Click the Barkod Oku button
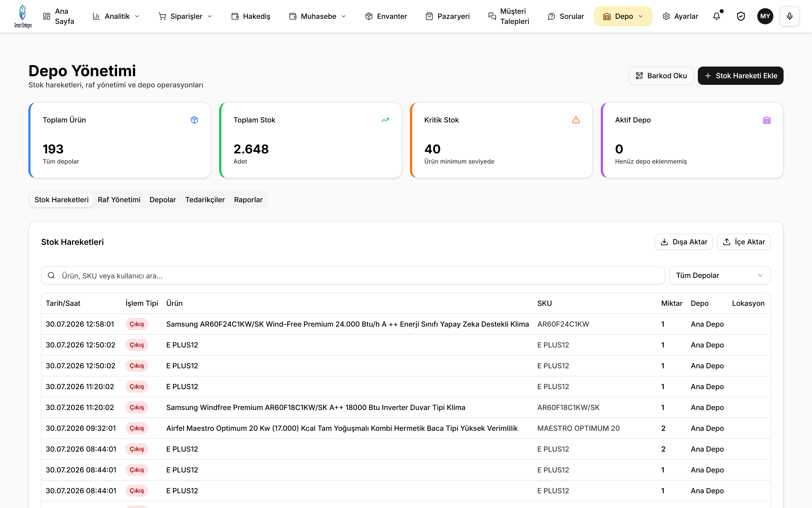This screenshot has height=508, width=812. (661, 76)
